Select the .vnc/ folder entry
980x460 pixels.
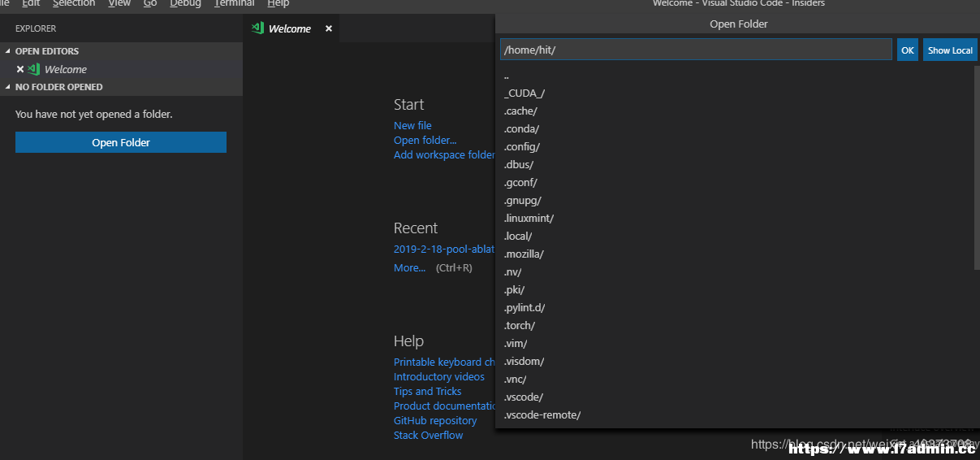click(735, 379)
